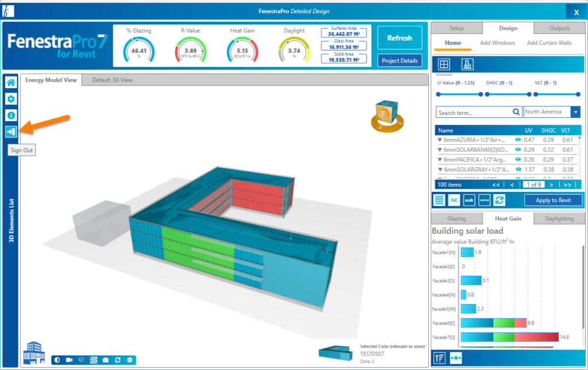Viewport: 588px width, 370px height.
Task: Go to the next glazing list page
Action: coord(551,184)
